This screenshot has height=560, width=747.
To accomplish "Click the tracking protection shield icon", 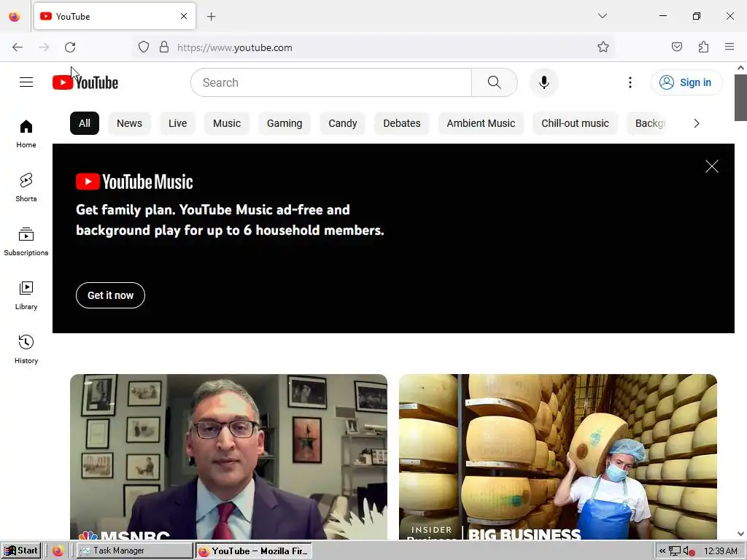I will (x=144, y=47).
